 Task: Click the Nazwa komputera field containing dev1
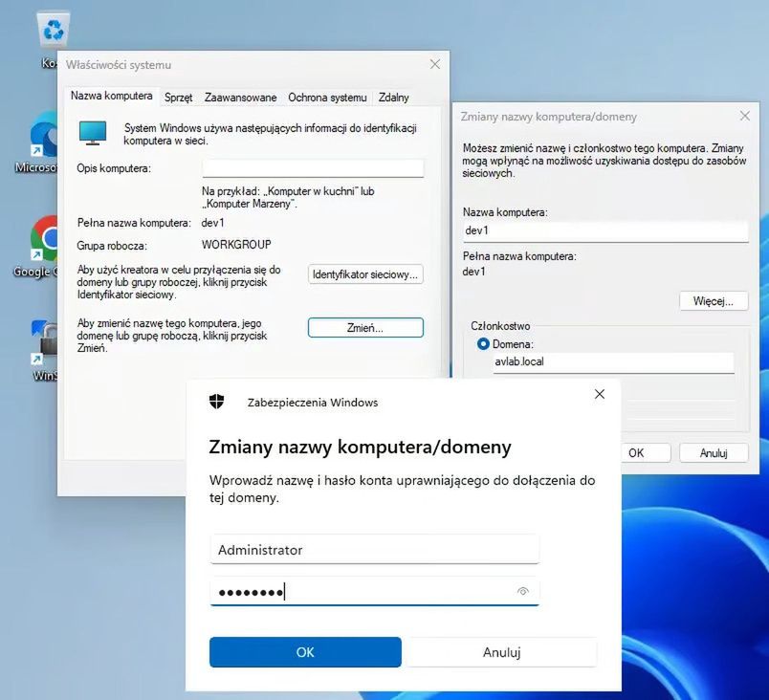coord(605,230)
